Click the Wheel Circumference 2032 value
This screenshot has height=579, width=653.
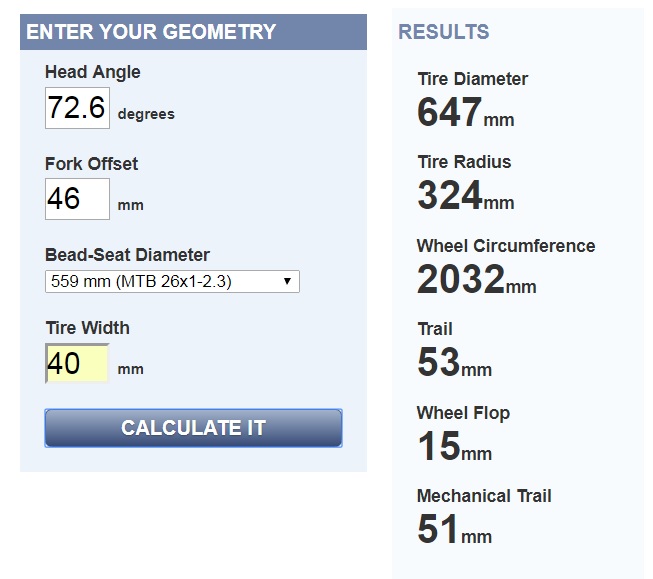point(461,279)
